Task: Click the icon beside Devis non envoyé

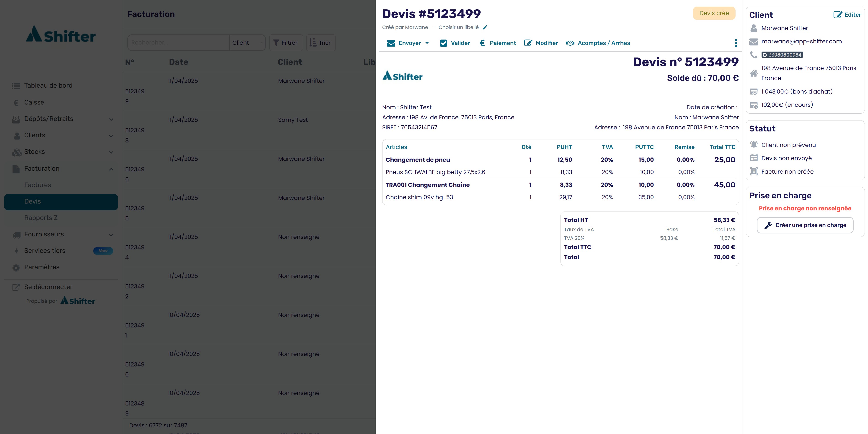Action: pyautogui.click(x=754, y=158)
